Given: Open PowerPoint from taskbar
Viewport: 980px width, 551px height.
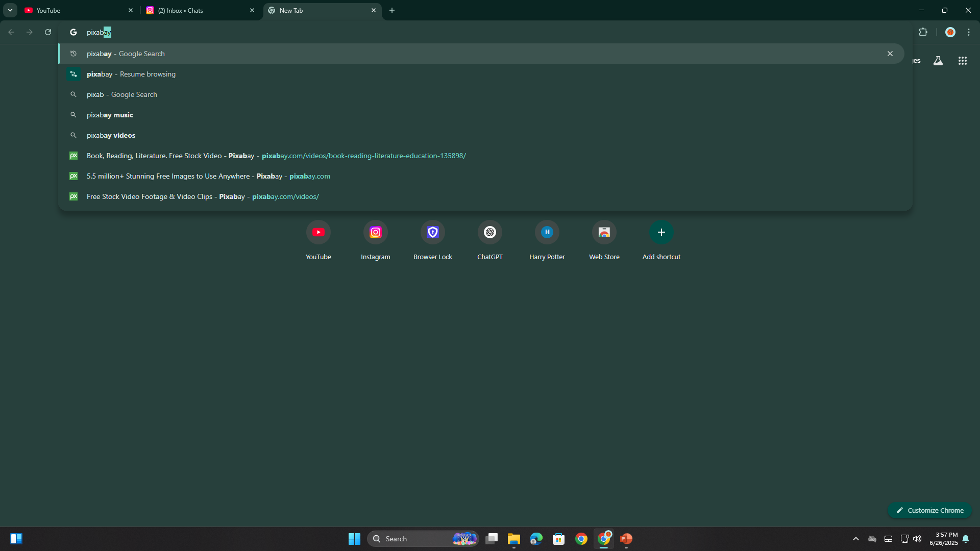Looking at the screenshot, I should (626, 539).
